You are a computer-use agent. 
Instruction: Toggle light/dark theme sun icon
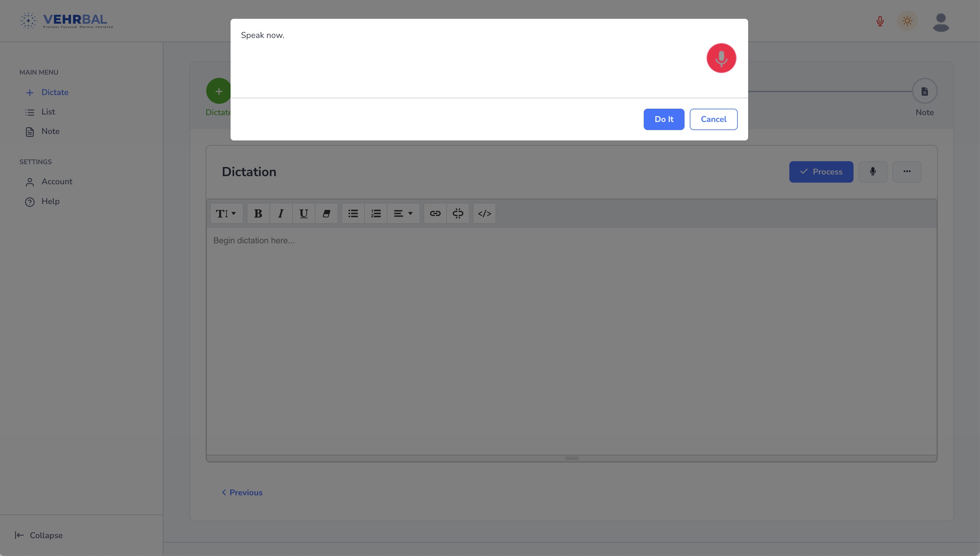(x=907, y=21)
